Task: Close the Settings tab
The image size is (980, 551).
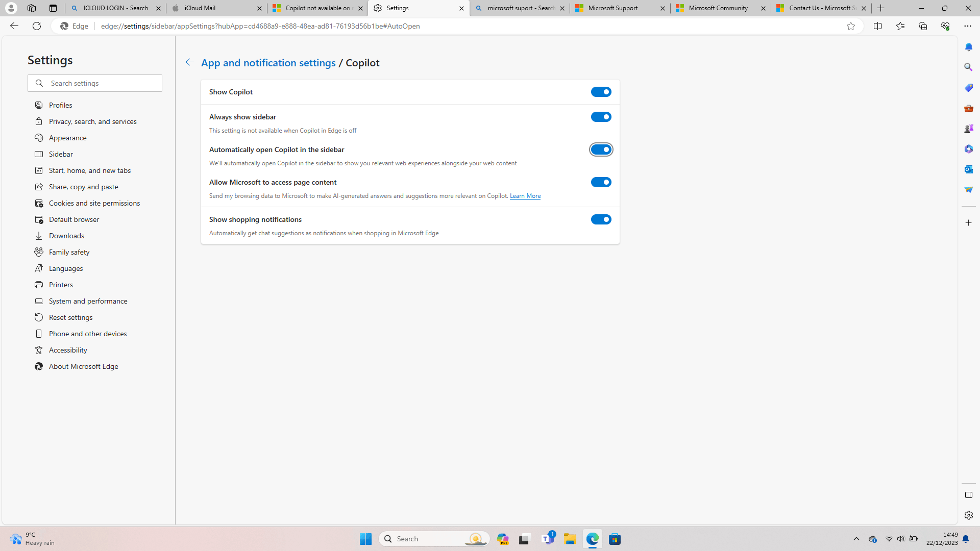Action: point(461,8)
